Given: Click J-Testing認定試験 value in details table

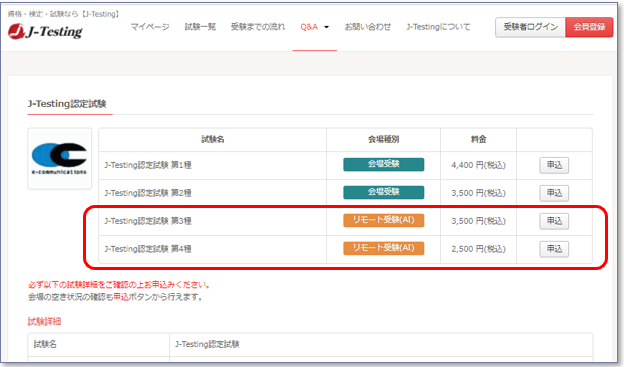Looking at the screenshot, I should tap(207, 344).
